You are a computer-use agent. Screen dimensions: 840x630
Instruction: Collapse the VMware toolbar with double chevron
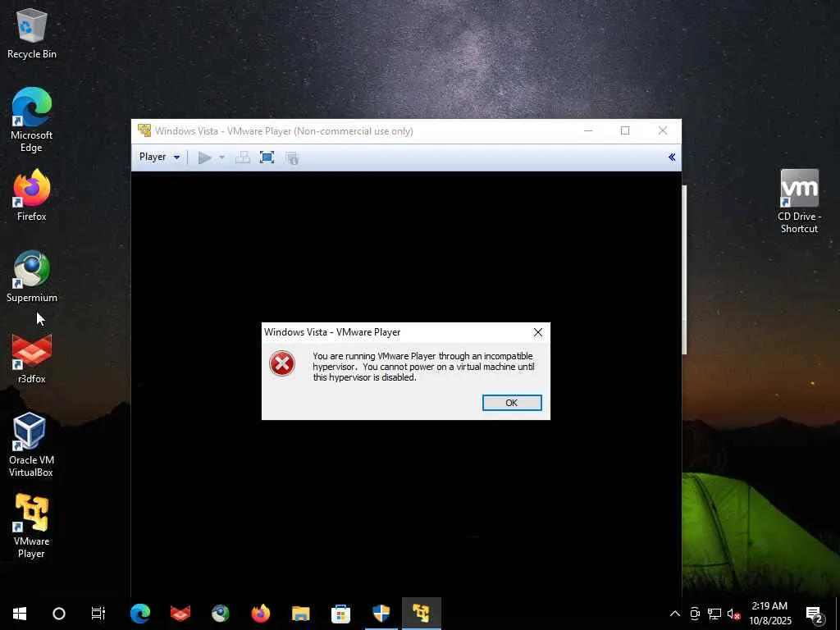click(672, 157)
